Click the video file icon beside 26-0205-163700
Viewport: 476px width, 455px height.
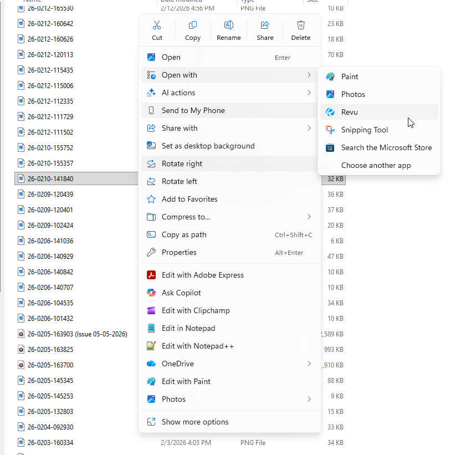[x=21, y=365]
